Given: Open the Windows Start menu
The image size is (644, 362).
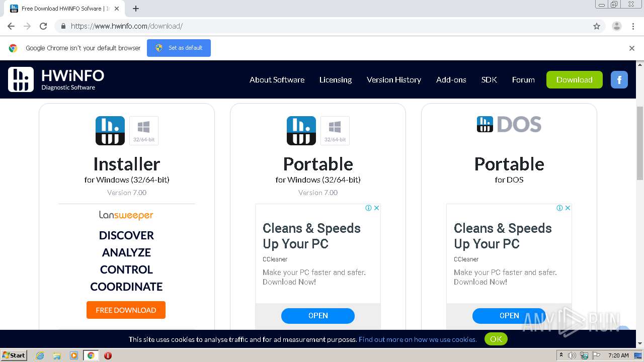Looking at the screenshot, I should click(14, 355).
